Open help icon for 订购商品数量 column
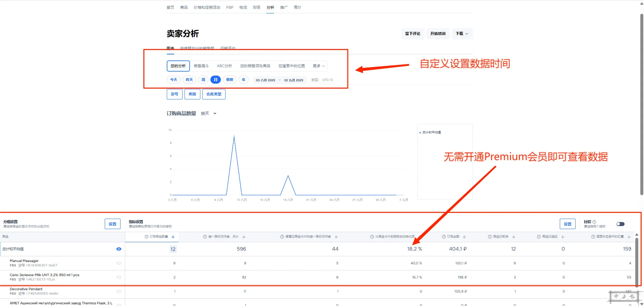 click(x=146, y=237)
